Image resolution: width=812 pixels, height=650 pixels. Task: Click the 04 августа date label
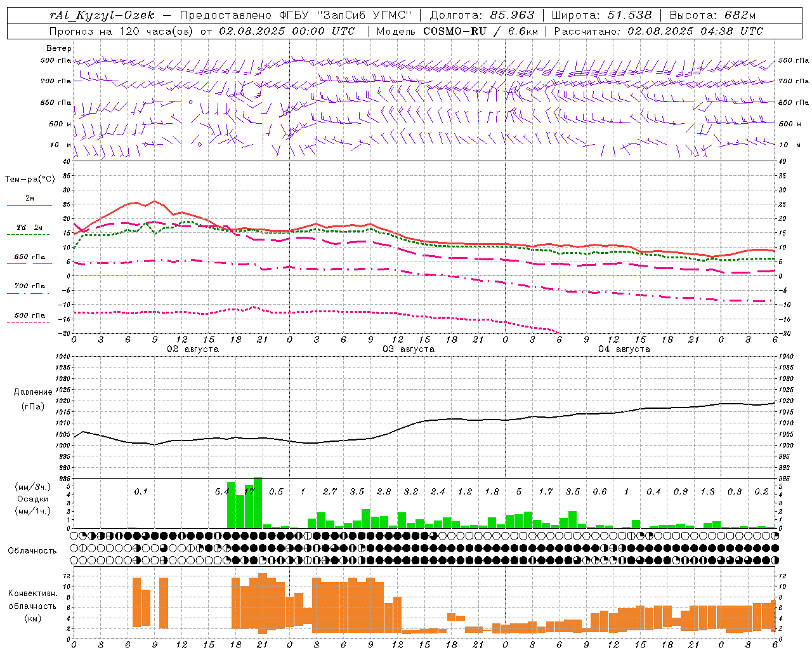point(624,349)
